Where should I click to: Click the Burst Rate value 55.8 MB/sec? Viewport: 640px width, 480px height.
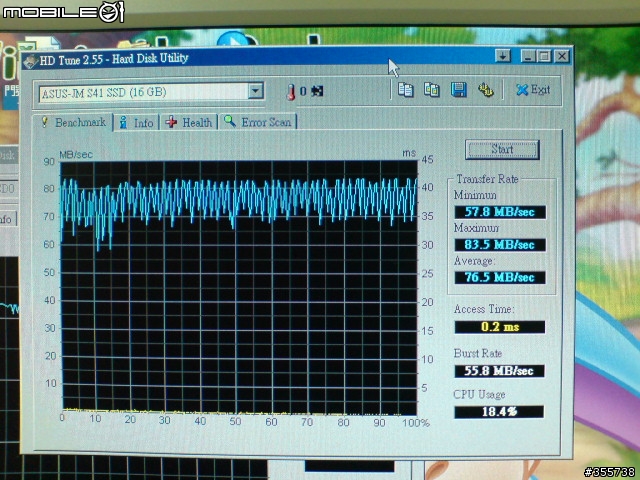(499, 371)
